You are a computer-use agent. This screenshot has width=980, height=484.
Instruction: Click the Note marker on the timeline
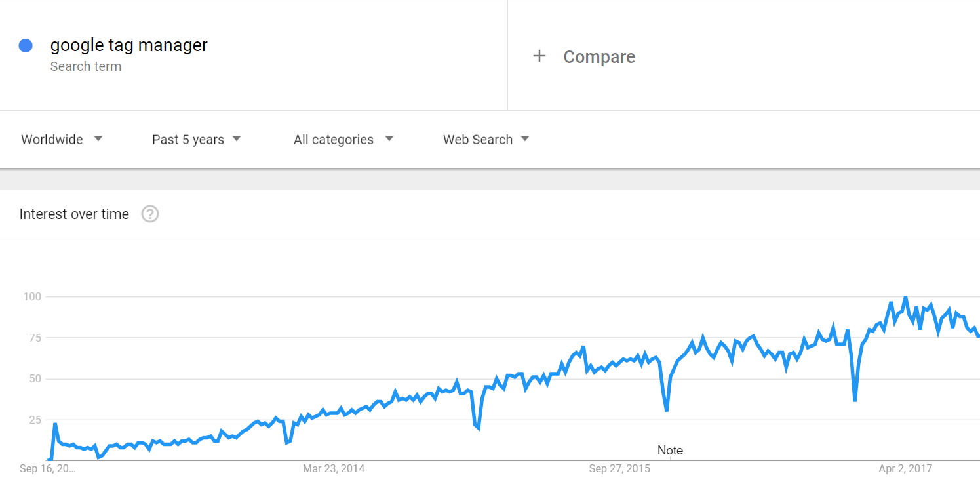(x=670, y=451)
